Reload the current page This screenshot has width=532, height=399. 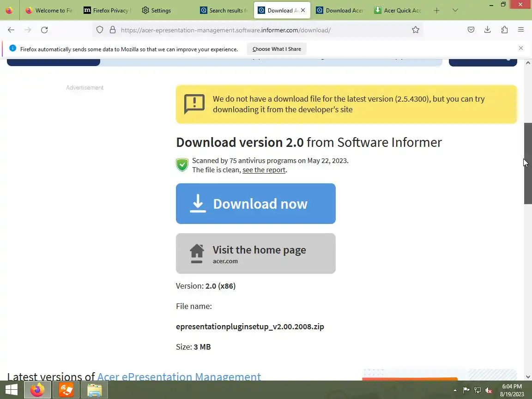click(x=44, y=30)
